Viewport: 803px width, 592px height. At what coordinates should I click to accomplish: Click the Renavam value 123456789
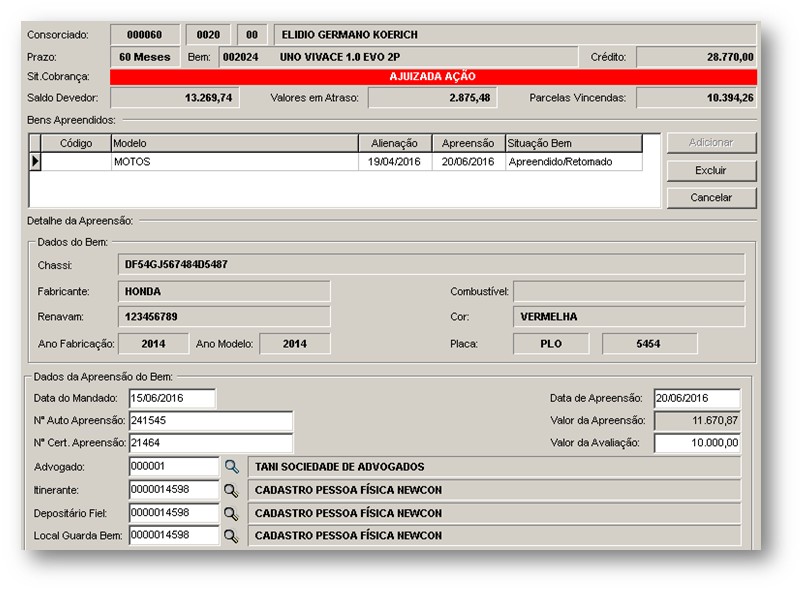tap(224, 317)
